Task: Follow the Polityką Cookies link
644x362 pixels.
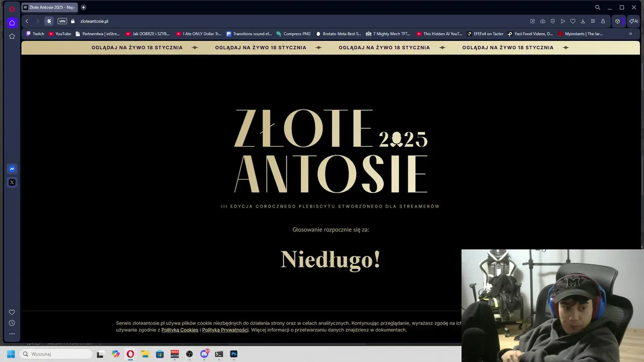Action: pos(180,330)
